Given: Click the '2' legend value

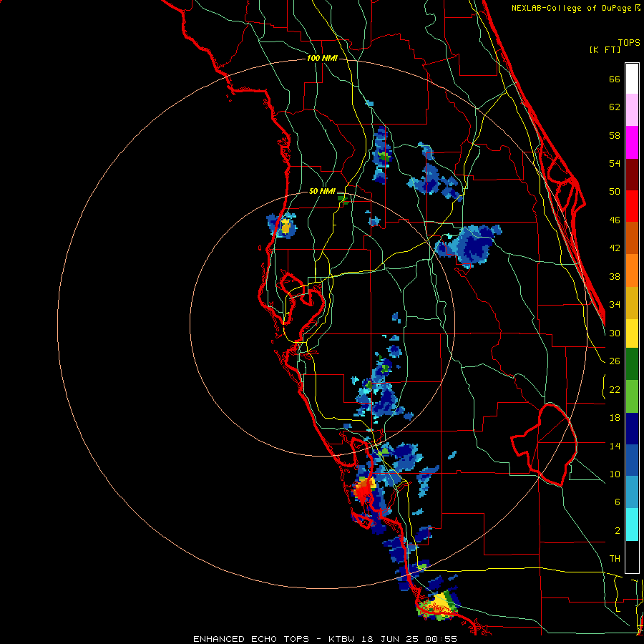Looking at the screenshot, I should [618, 531].
